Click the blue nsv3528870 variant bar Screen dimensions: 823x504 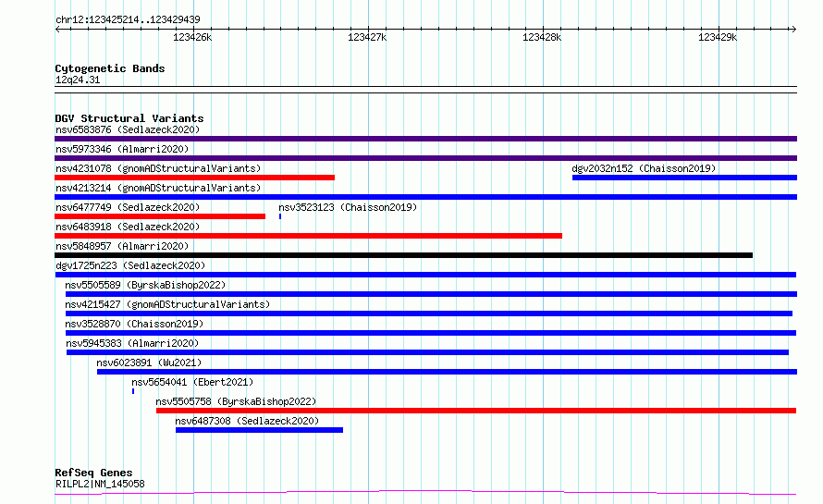pos(430,333)
